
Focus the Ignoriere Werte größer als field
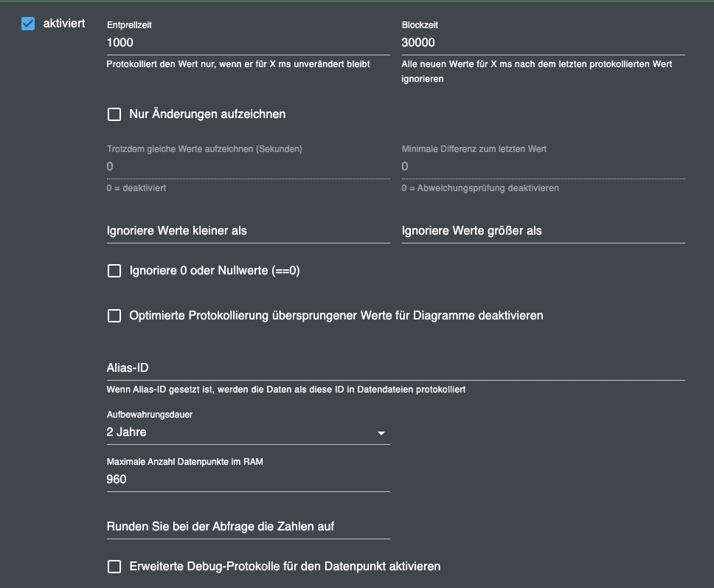543,231
